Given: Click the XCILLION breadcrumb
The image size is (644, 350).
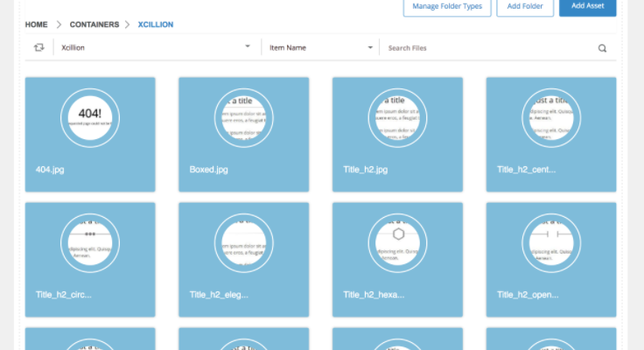Looking at the screenshot, I should pyautogui.click(x=155, y=24).
